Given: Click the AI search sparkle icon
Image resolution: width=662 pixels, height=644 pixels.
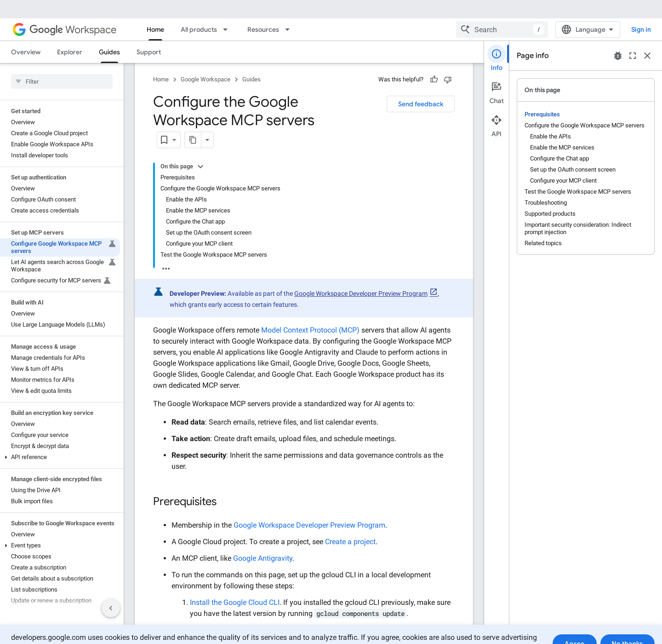Looking at the screenshot, I should tap(465, 29).
